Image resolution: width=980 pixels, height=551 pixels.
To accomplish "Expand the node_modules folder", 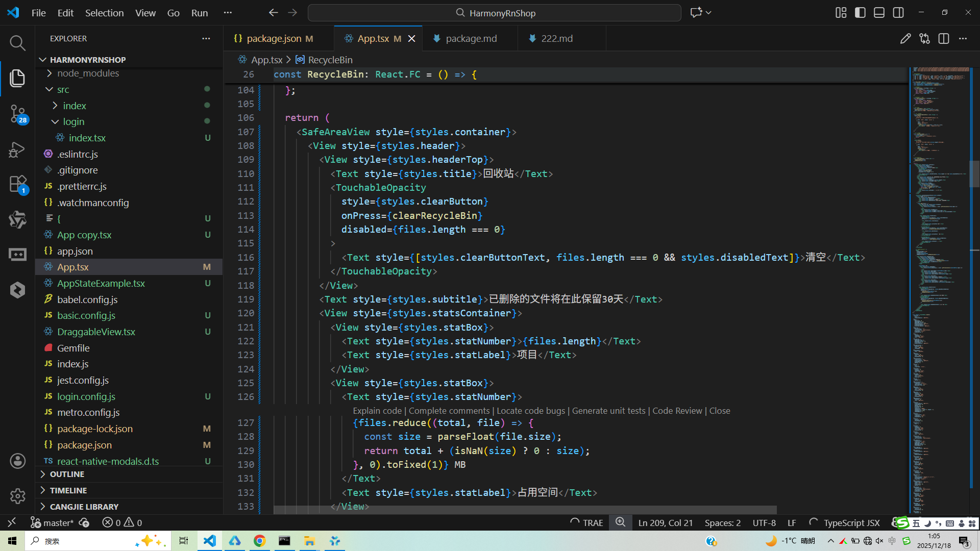I will (x=88, y=73).
